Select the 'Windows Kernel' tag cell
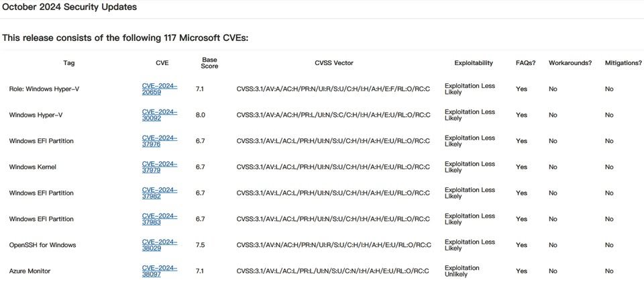 pos(32,167)
